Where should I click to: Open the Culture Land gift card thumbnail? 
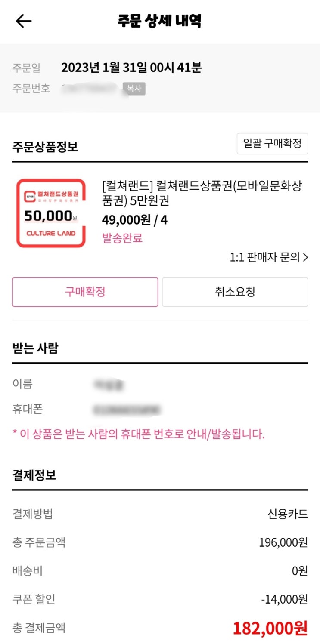pyautogui.click(x=51, y=213)
